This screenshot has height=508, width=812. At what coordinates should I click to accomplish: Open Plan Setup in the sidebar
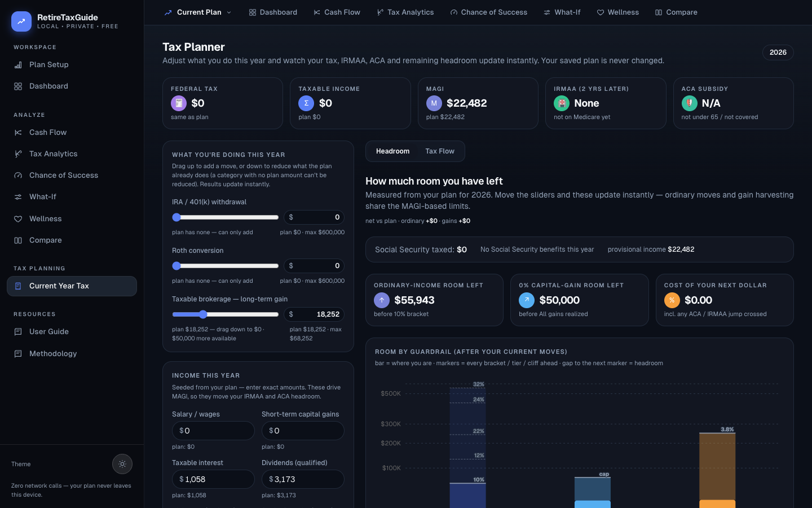(72, 64)
